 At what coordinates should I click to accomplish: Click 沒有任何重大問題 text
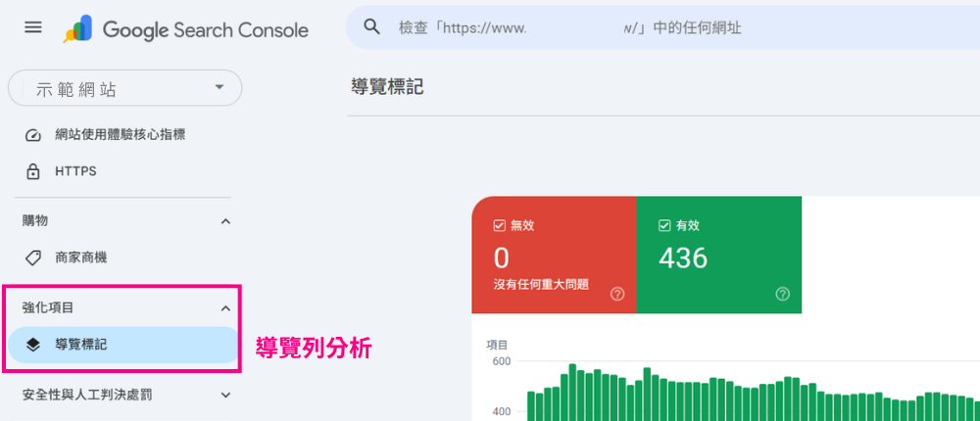(541, 284)
